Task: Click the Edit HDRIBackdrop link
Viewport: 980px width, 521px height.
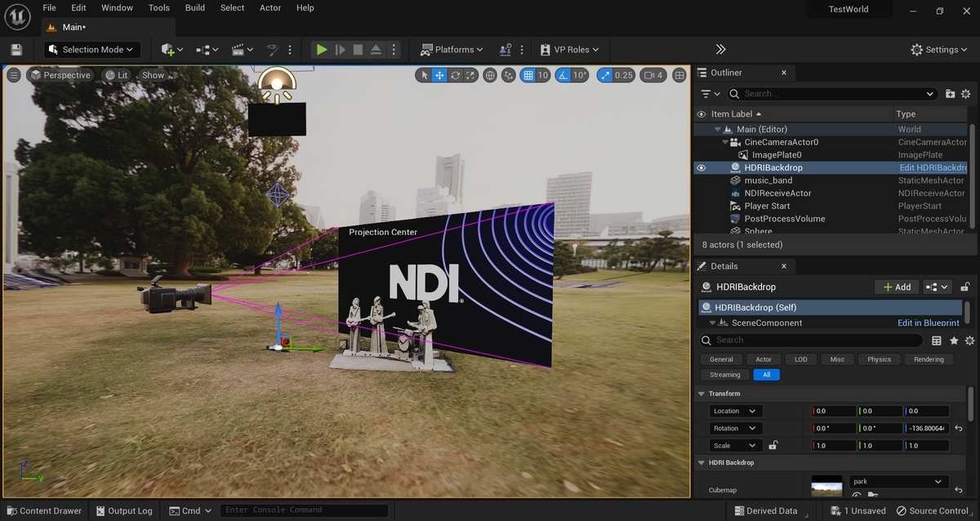Action: 933,167
